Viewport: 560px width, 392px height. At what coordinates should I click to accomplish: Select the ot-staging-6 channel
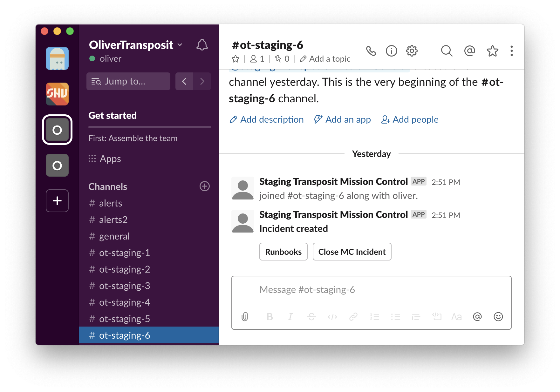click(x=149, y=335)
